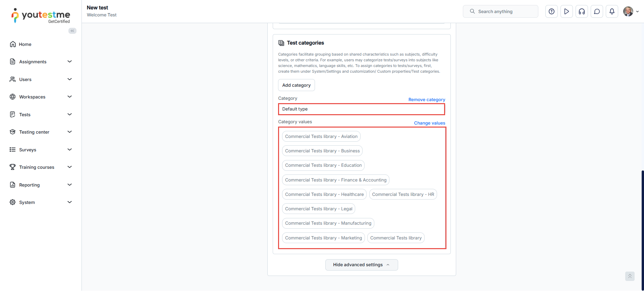Expand the Testing center submenu chevron
This screenshot has height=291, width=644.
[x=70, y=132]
